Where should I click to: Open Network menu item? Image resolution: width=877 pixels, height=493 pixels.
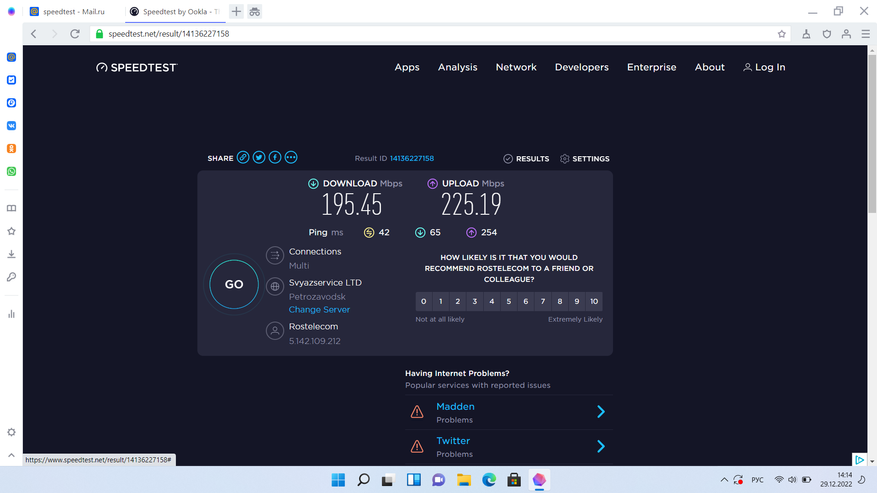click(516, 67)
